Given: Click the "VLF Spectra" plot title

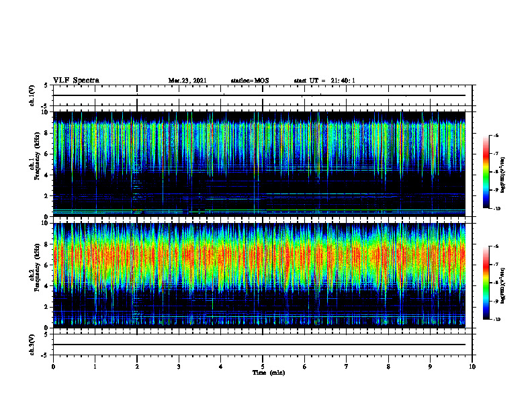Looking at the screenshot, I should (x=76, y=81).
